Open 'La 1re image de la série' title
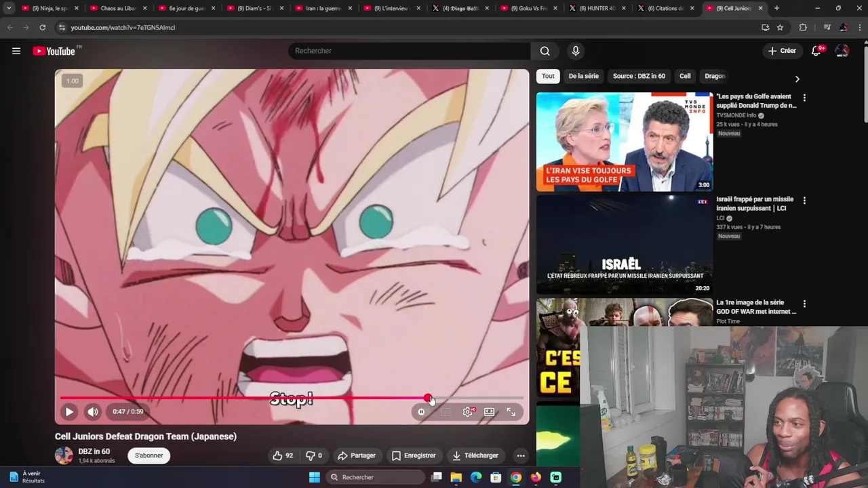The width and height of the screenshot is (868, 488). click(756, 307)
